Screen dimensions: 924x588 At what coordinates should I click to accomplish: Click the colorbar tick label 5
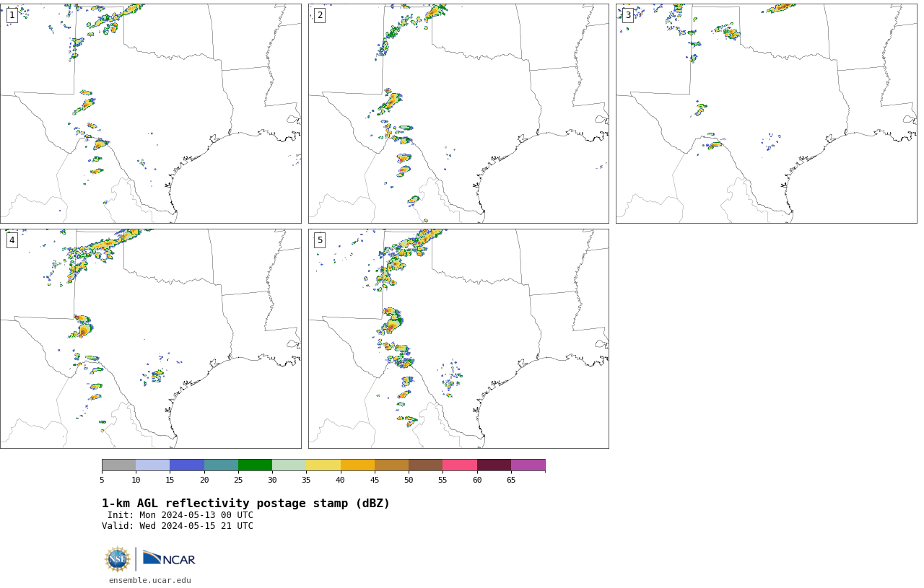(102, 480)
